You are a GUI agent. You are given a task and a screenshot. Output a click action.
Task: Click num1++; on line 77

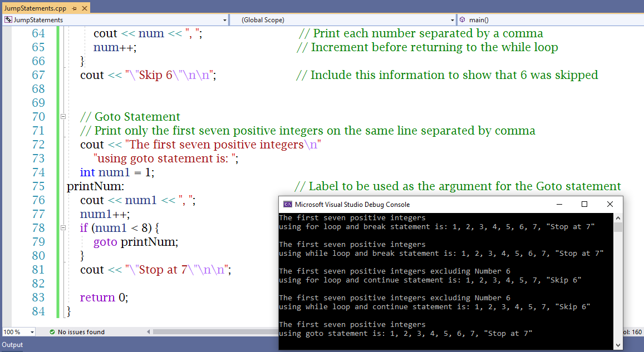pos(105,214)
